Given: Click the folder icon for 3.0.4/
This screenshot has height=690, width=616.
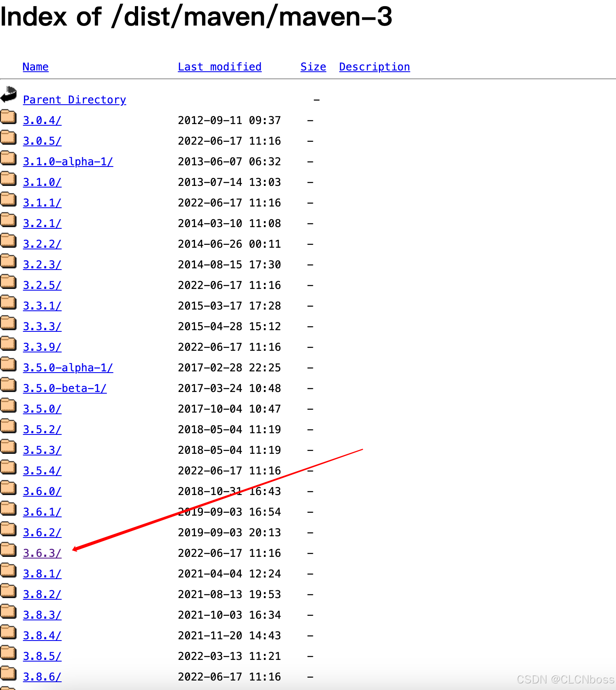Looking at the screenshot, I should 8,117.
